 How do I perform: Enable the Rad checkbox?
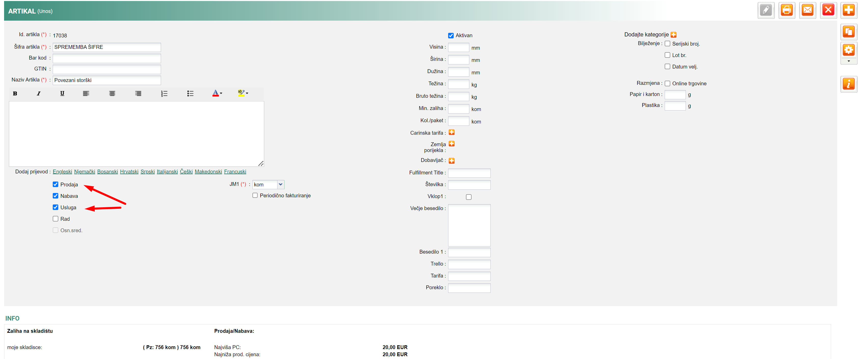point(56,218)
